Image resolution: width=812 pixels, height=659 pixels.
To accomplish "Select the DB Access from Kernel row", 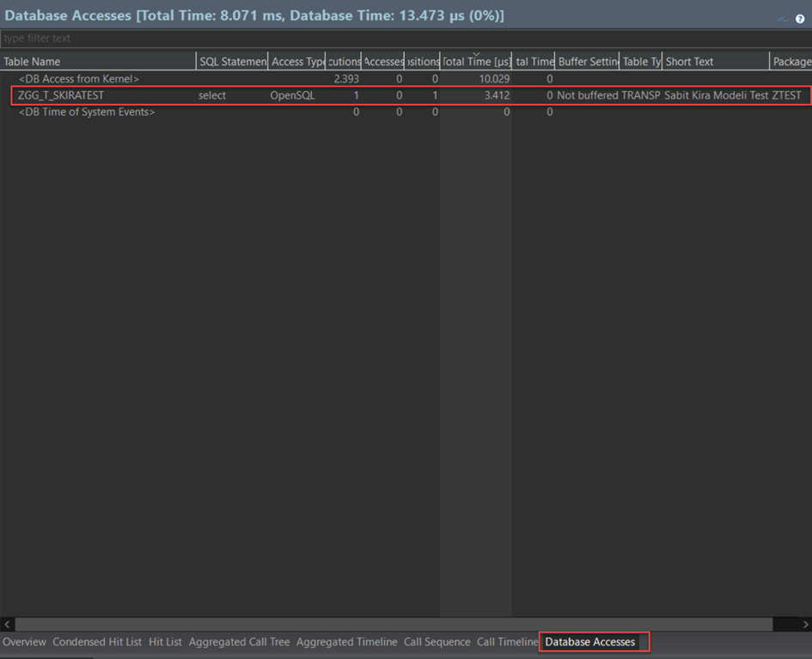I will pos(78,79).
